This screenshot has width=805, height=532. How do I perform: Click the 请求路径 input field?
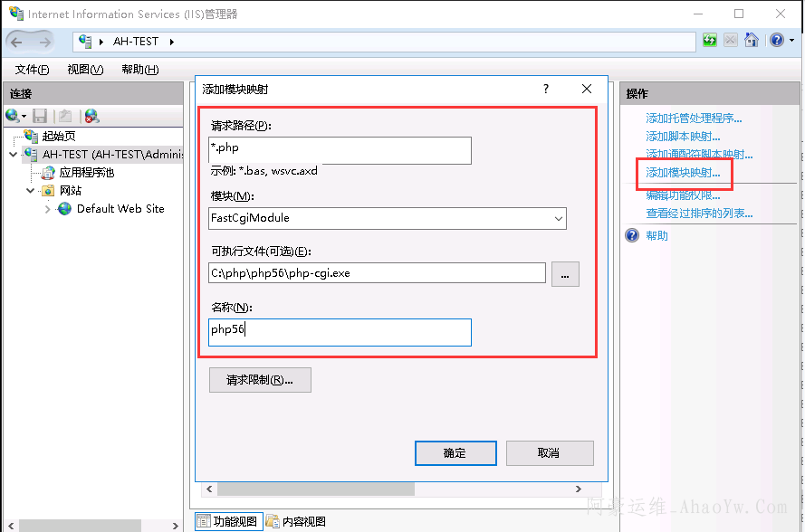pos(340,149)
